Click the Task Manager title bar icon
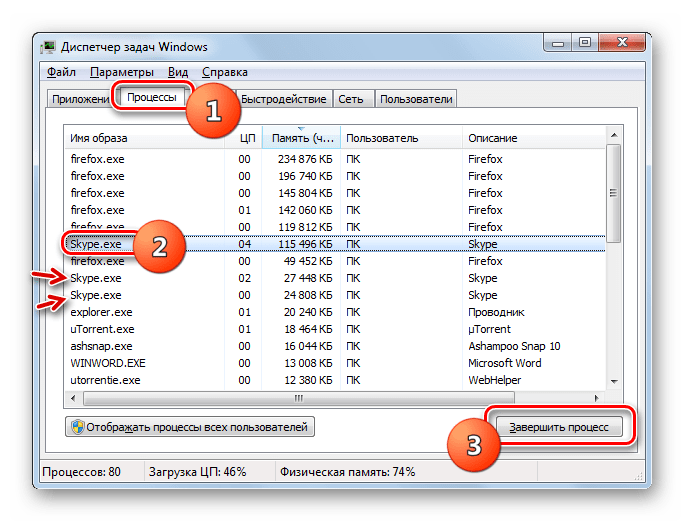Viewport: 685px width, 522px height. [x=48, y=47]
